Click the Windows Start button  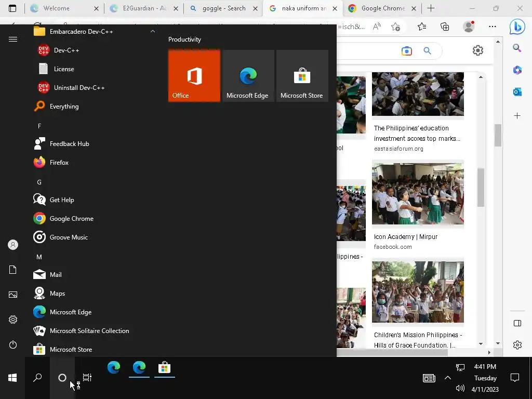(x=12, y=378)
